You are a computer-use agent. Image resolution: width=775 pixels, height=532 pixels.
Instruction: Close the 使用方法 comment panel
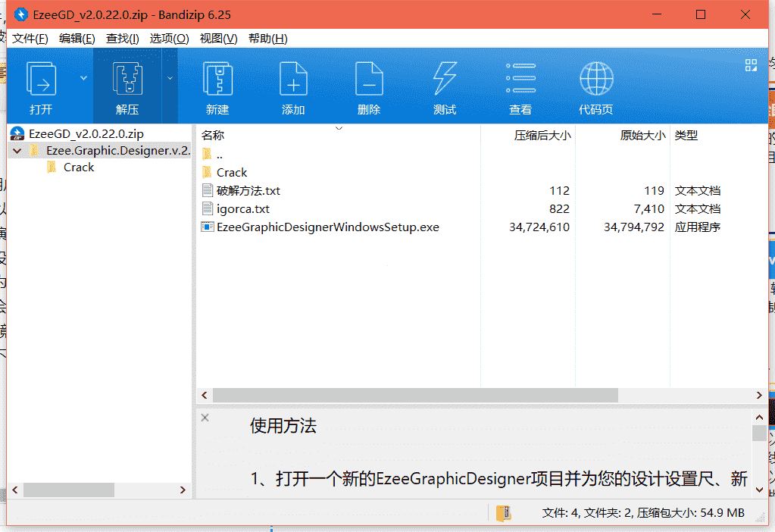[205, 418]
